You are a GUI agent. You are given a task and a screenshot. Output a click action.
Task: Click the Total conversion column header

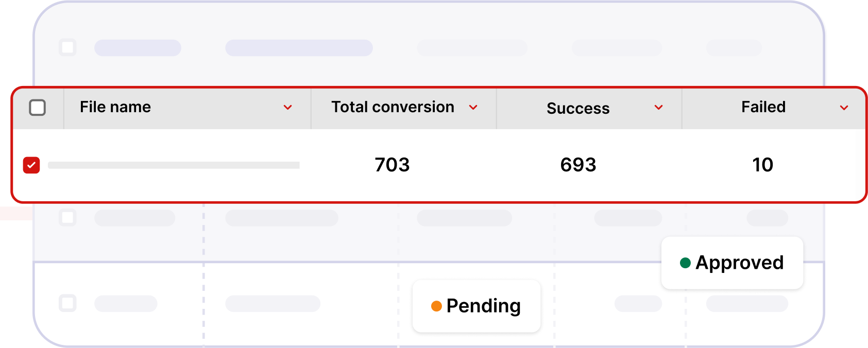coord(393,107)
